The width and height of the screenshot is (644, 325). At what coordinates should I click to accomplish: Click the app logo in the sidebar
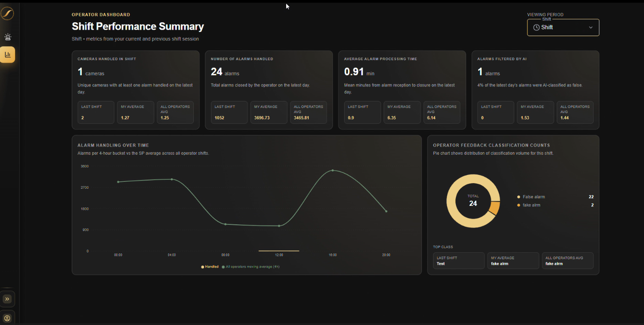[7, 13]
